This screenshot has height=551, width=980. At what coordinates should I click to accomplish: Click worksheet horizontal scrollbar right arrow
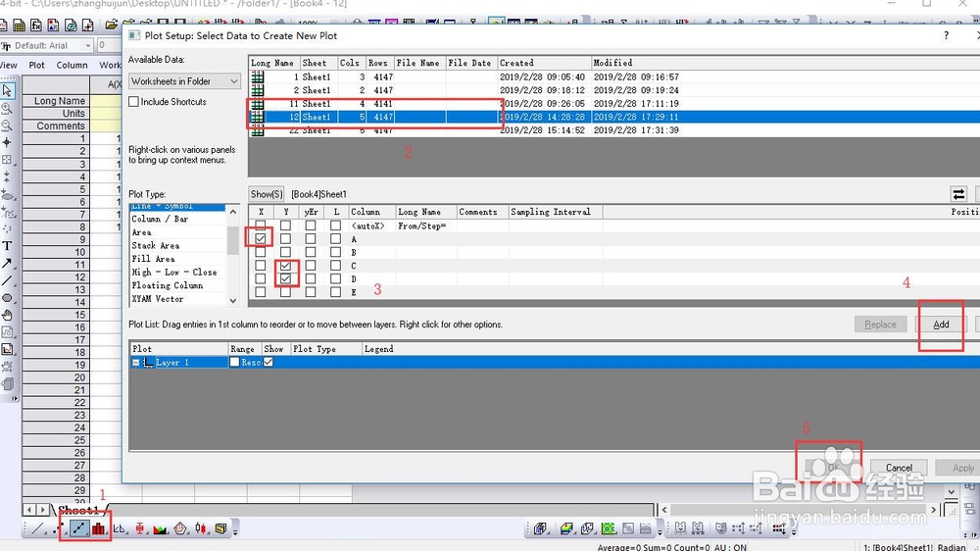click(x=934, y=510)
